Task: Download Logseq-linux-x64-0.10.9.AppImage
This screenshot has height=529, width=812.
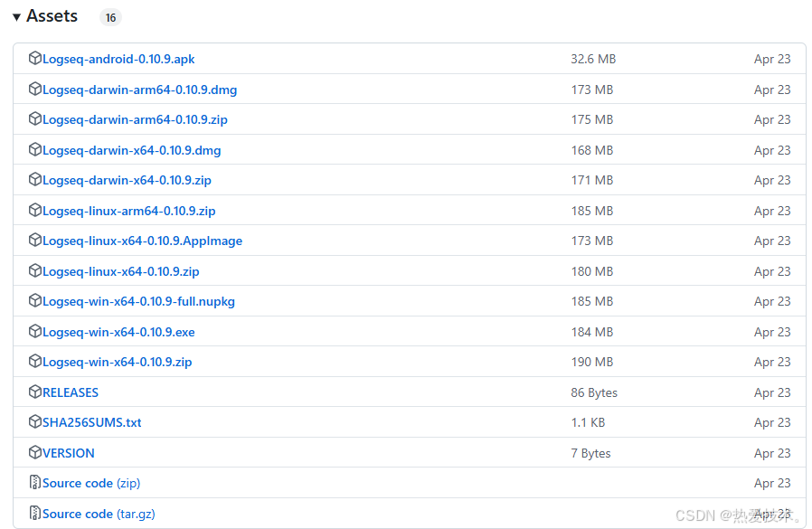Action: pos(142,241)
